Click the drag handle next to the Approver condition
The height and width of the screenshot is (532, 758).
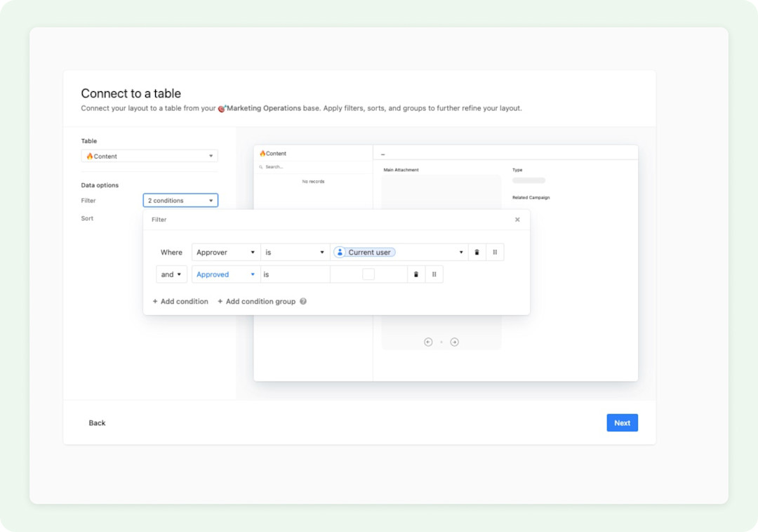tap(496, 252)
